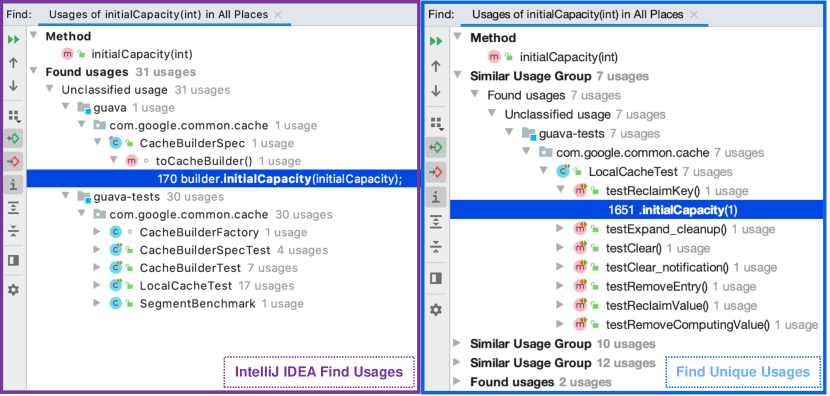
Task: Toggle write access filter in right panel
Action: 436,172
